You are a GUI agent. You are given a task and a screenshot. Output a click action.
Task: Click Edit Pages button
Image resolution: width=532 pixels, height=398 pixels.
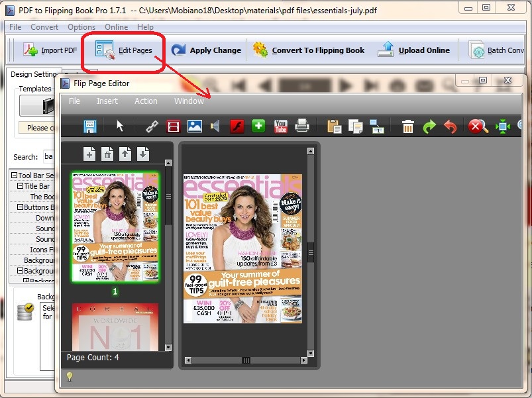123,50
